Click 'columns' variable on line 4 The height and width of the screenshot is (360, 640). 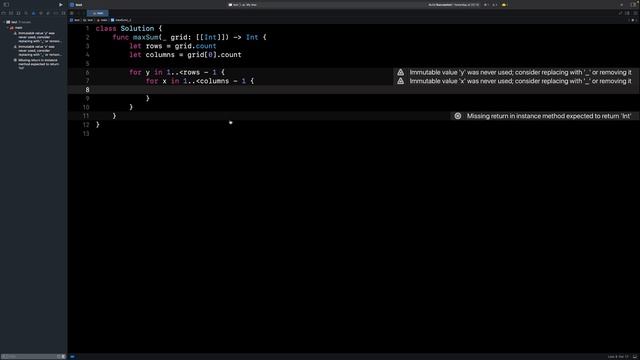click(160, 55)
